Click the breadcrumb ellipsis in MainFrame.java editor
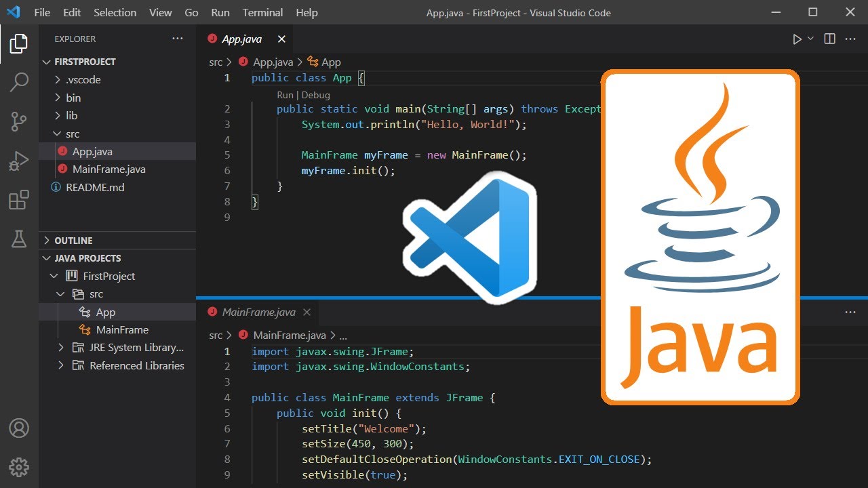 pos(343,335)
